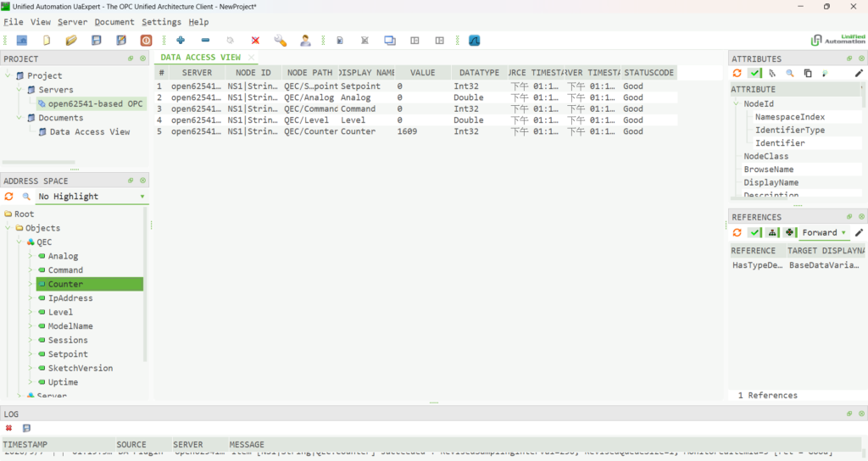Sort by the VALUE column header
868x461 pixels.
click(422, 73)
